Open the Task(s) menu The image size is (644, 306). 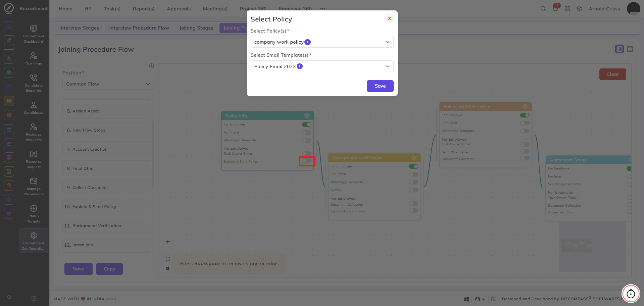point(112,9)
